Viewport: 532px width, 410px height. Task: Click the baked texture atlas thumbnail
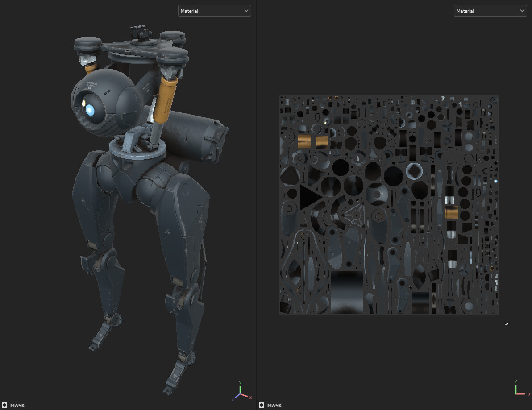[389, 204]
